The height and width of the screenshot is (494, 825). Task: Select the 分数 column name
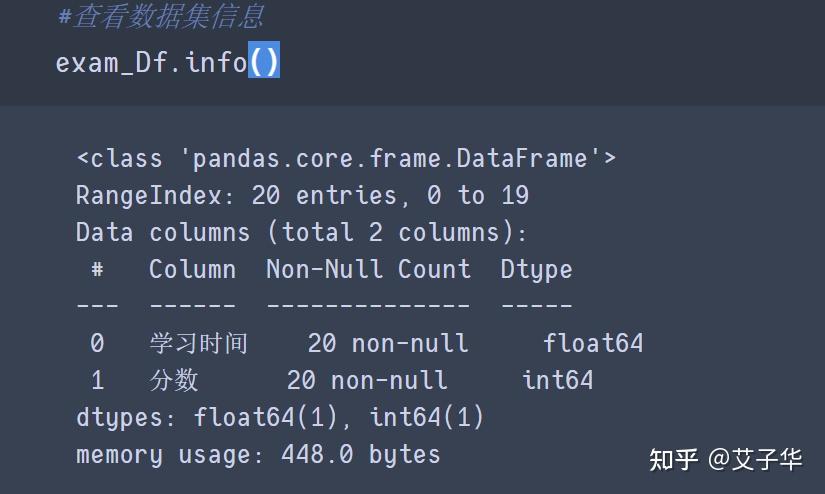click(174, 380)
